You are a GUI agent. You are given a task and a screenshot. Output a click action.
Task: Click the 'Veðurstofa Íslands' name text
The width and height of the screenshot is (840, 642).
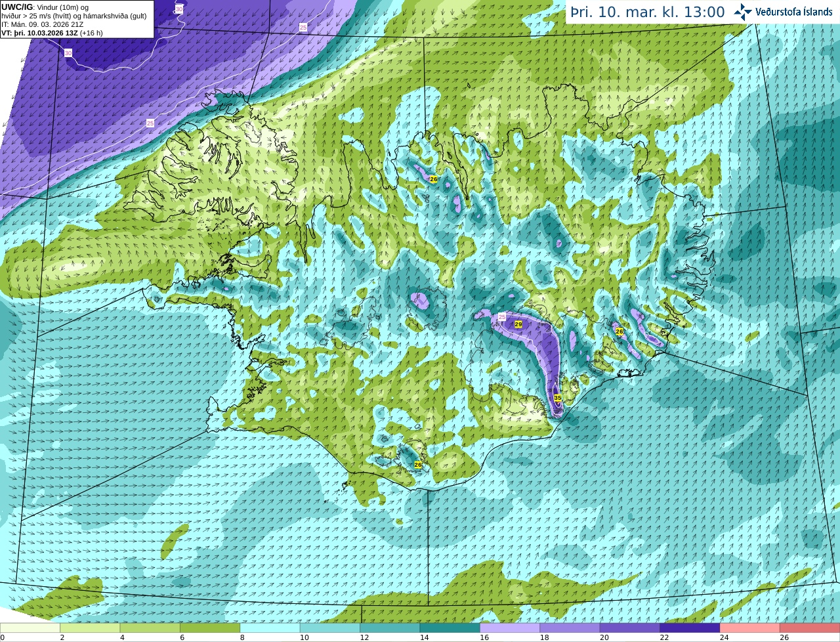793,12
